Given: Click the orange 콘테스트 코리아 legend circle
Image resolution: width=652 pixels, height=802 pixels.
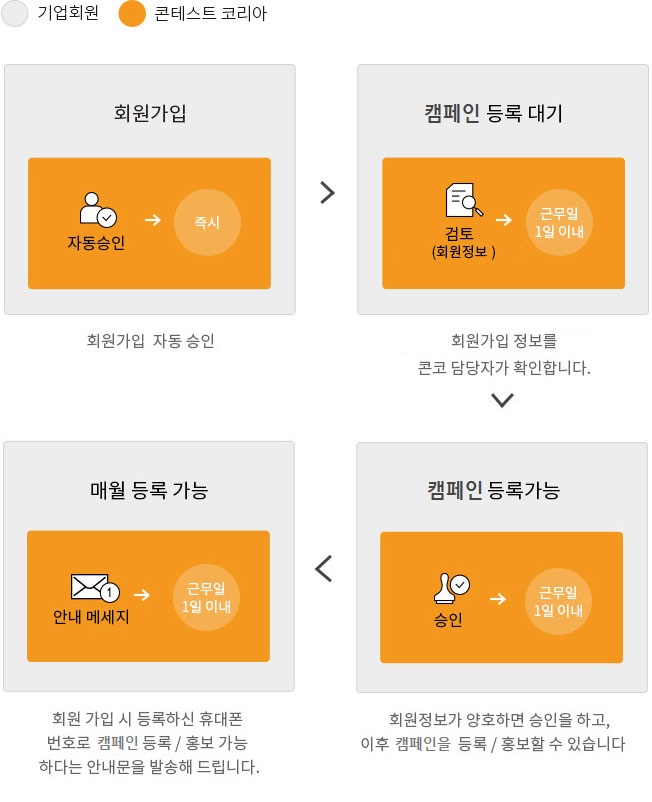Looking at the screenshot, I should pos(132,13).
